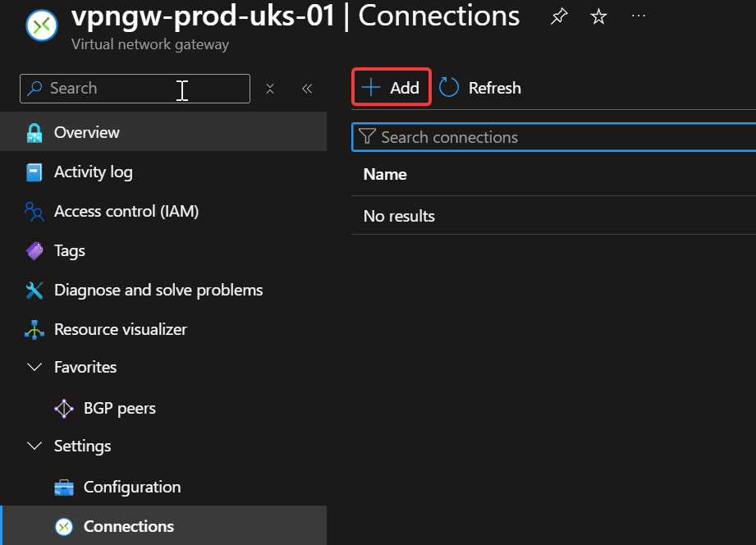The width and height of the screenshot is (756, 545).
Task: Go to Access control (IAM)
Action: tap(163, 211)
